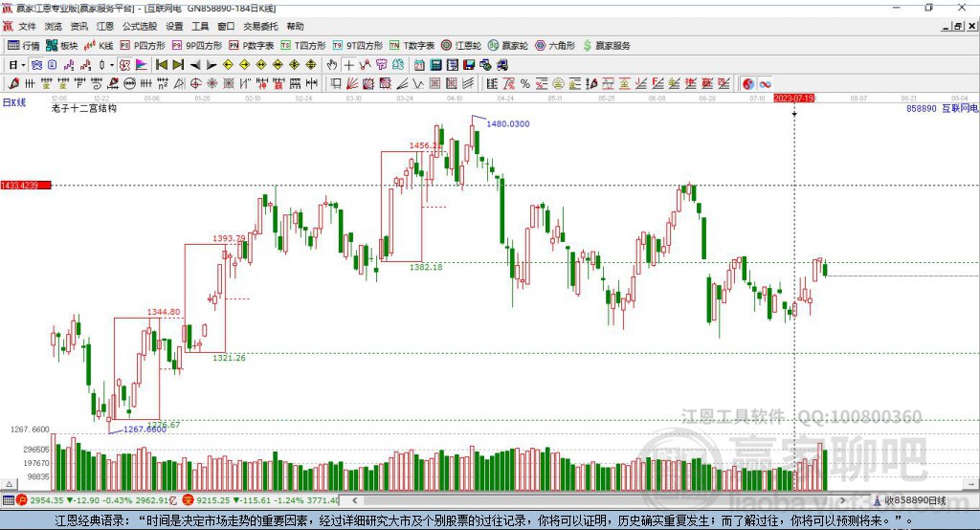
Task: Click the last yellow diamond arrow icon
Action: pyautogui.click(x=311, y=65)
